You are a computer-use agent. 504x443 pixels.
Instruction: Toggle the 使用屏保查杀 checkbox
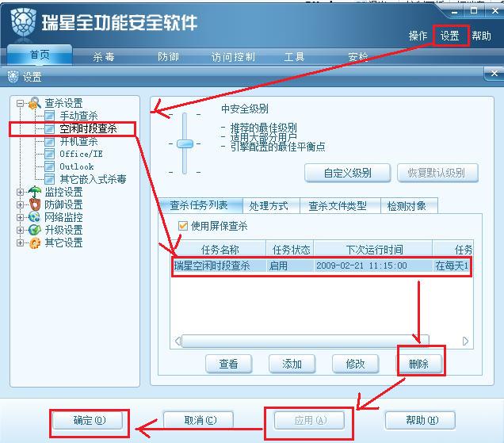point(183,226)
